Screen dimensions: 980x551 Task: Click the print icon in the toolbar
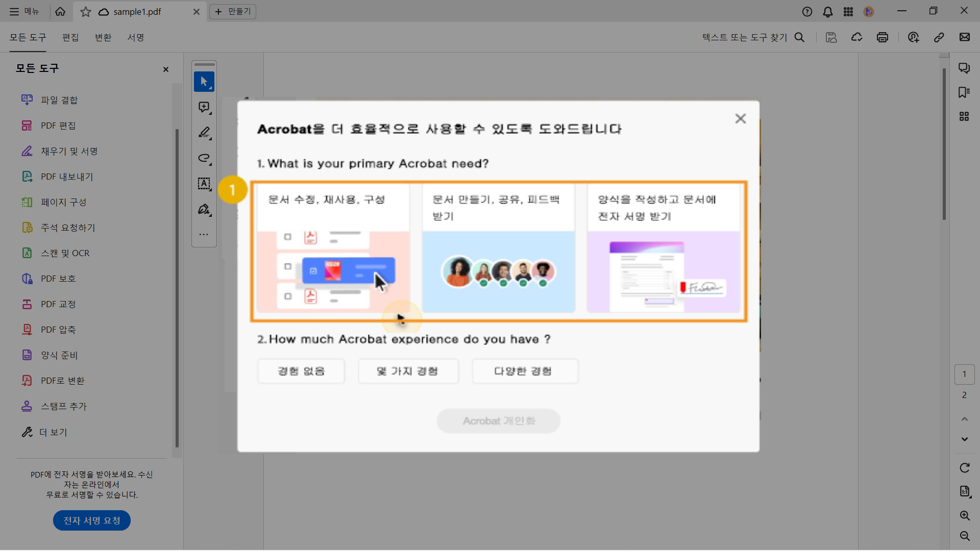pos(883,37)
